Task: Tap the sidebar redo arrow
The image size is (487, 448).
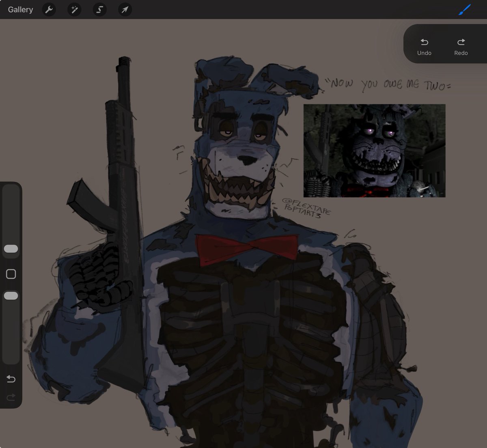Action: (11, 397)
